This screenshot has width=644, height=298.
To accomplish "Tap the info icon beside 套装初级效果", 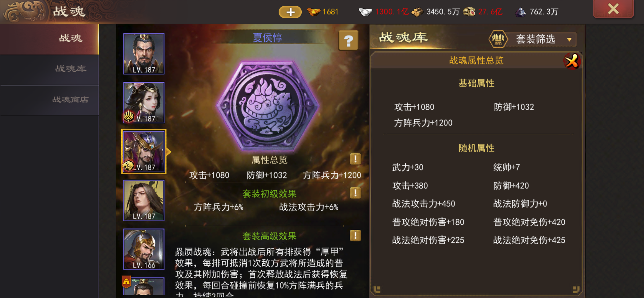I will tap(355, 193).
